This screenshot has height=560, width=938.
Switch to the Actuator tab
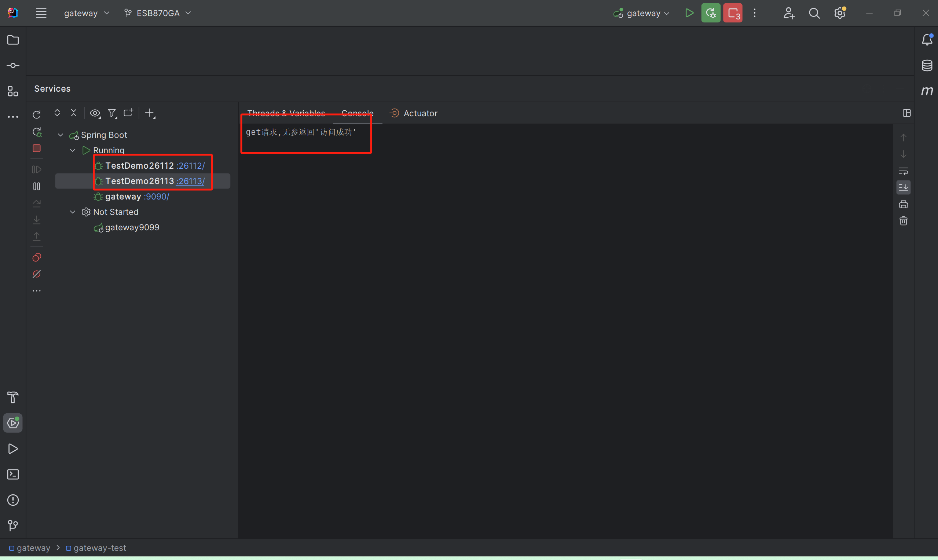coord(420,113)
